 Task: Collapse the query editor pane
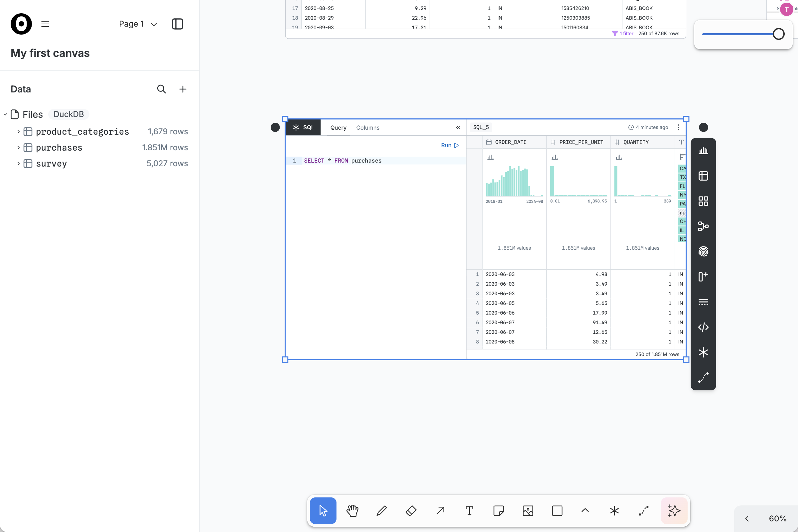tap(458, 128)
